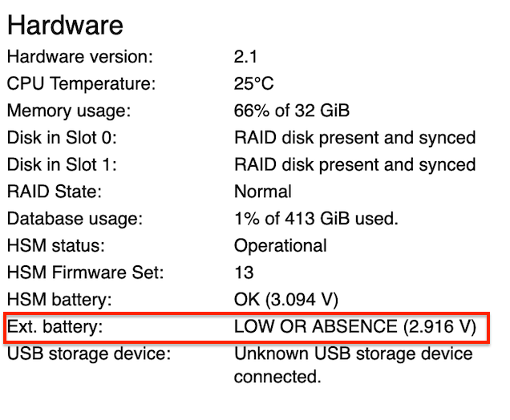The width and height of the screenshot is (510, 420).
Task: Select the 1% of 413 GiB used text
Action: [316, 218]
